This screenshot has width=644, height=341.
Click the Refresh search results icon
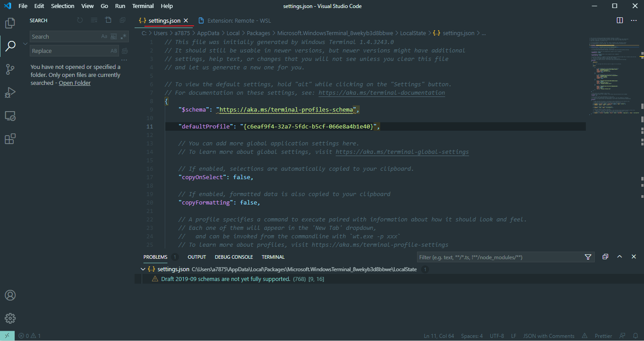point(80,20)
